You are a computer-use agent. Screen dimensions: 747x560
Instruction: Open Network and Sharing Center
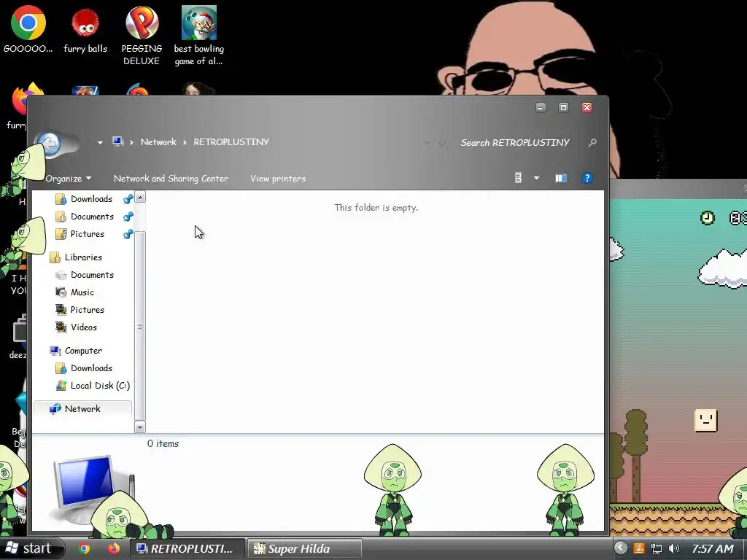point(171,179)
